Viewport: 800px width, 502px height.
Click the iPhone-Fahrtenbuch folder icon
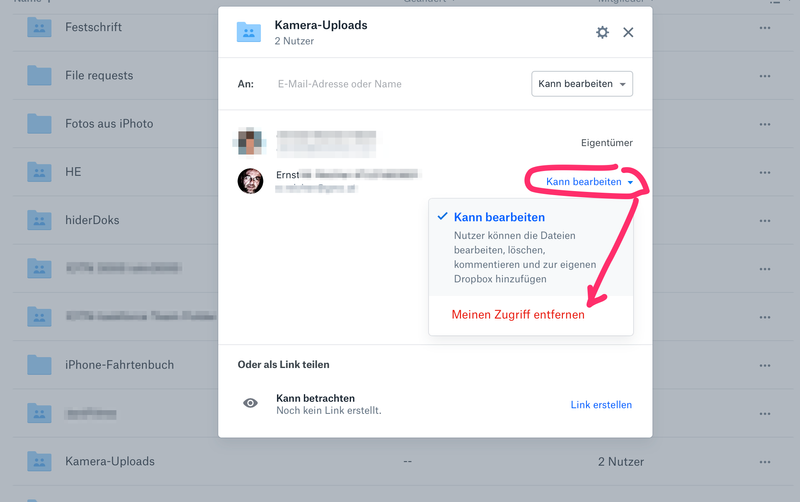click(x=39, y=365)
